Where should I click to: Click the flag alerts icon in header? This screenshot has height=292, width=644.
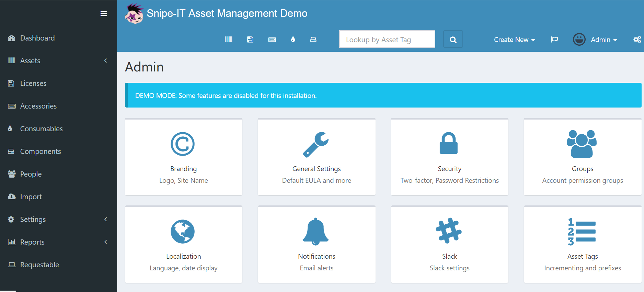click(554, 40)
